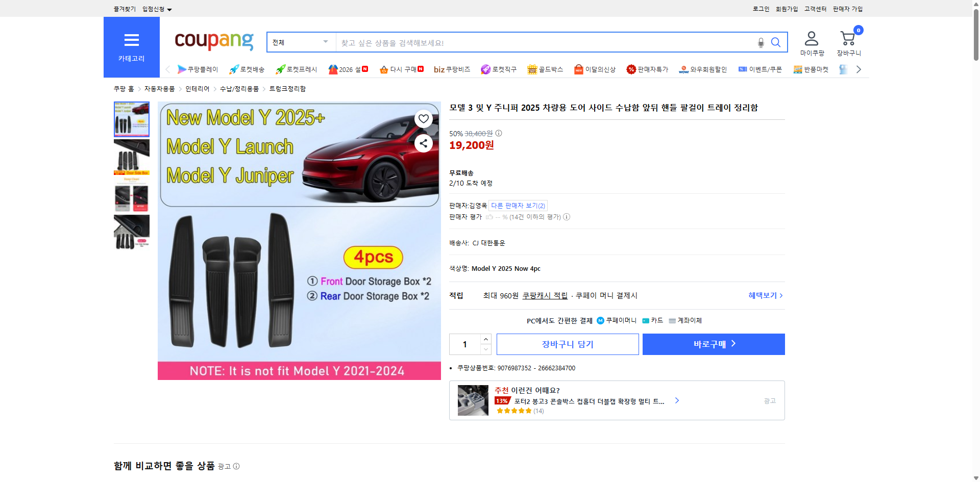Open the shopping cart icon
Image resolution: width=980 pixels, height=482 pixels.
click(x=848, y=38)
